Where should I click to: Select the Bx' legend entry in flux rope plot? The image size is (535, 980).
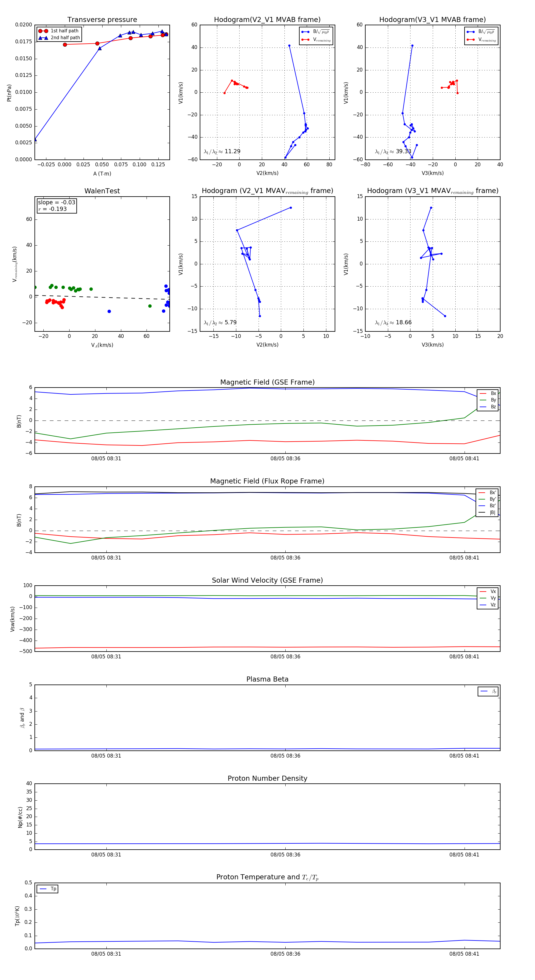pos(487,492)
